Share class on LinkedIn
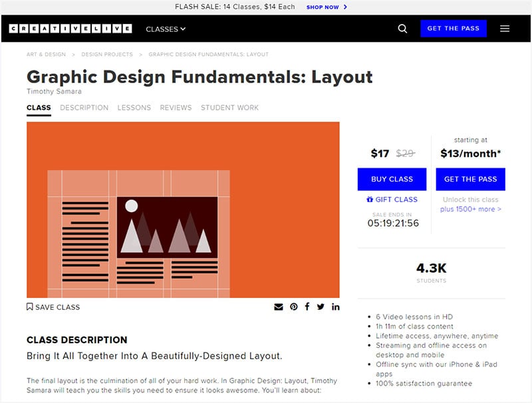 [336, 307]
